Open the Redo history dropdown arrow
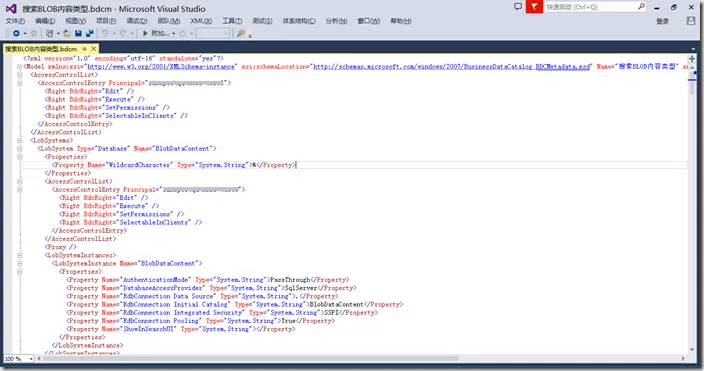 132,33
